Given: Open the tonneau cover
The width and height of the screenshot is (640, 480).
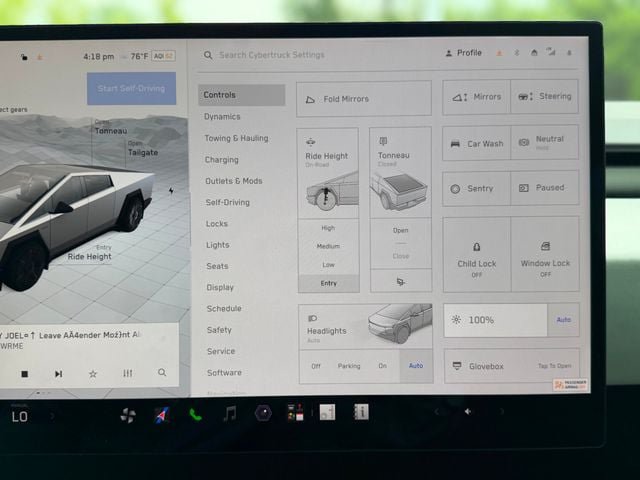Looking at the screenshot, I should 401,230.
